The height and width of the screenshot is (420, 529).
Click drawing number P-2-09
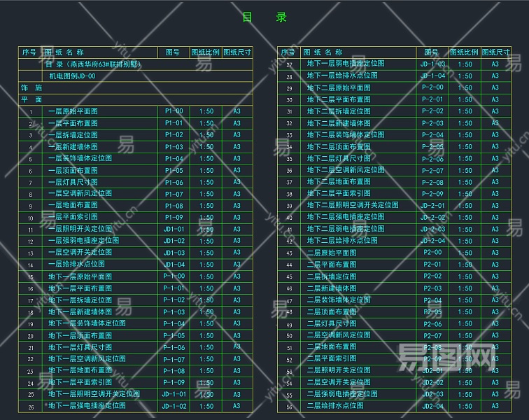coord(432,194)
